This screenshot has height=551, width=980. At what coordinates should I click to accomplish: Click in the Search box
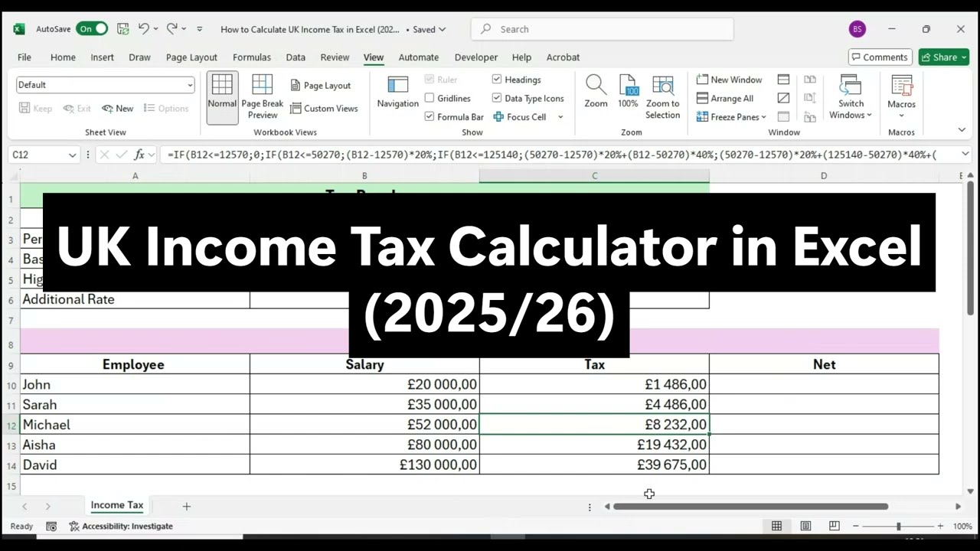tap(602, 29)
